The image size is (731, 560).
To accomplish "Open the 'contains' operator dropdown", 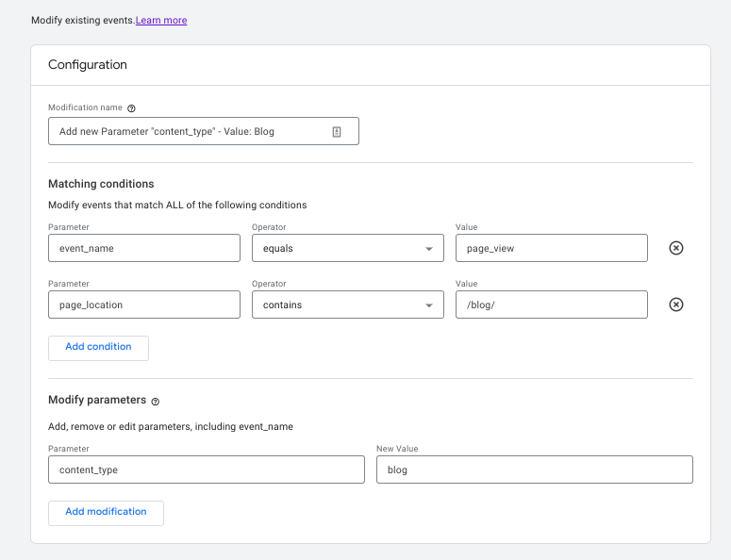I will tap(348, 305).
